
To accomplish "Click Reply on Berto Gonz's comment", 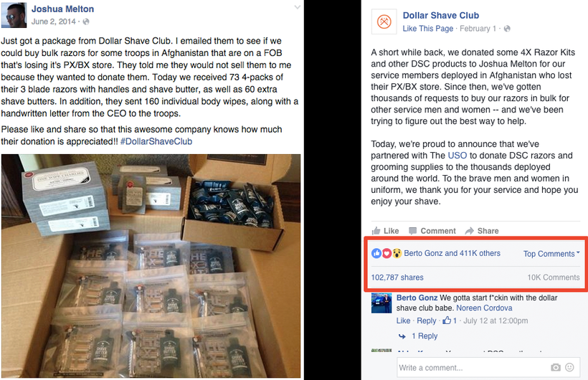I will click(427, 320).
